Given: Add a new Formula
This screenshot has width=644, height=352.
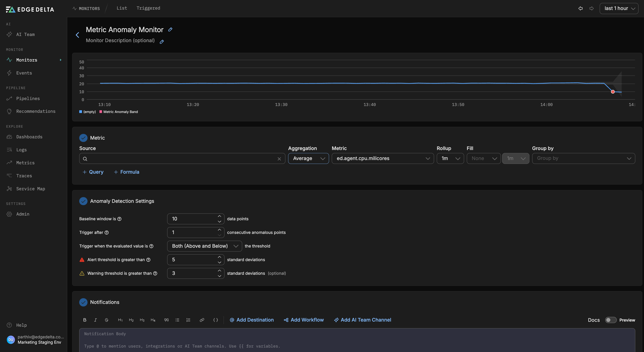Looking at the screenshot, I should [x=126, y=172].
